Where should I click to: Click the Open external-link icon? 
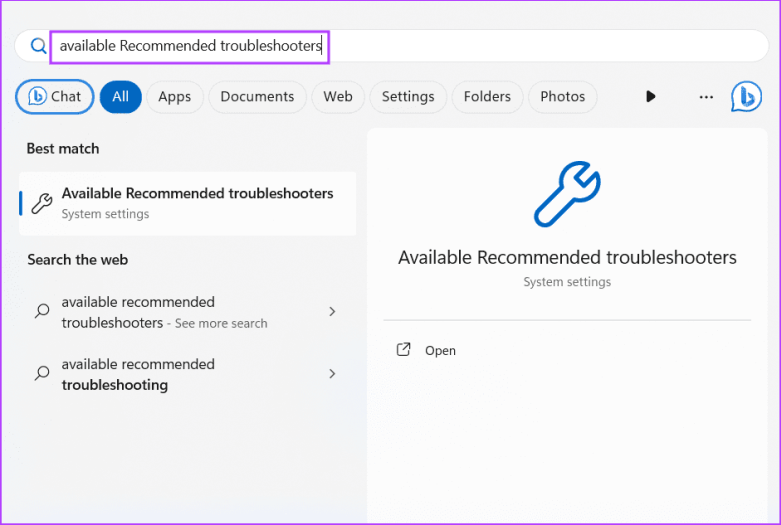coord(404,350)
